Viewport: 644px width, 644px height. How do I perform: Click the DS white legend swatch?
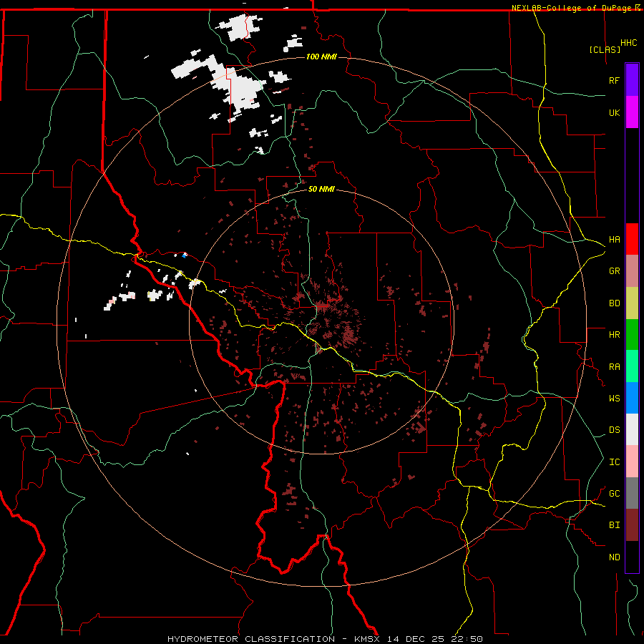click(x=632, y=429)
